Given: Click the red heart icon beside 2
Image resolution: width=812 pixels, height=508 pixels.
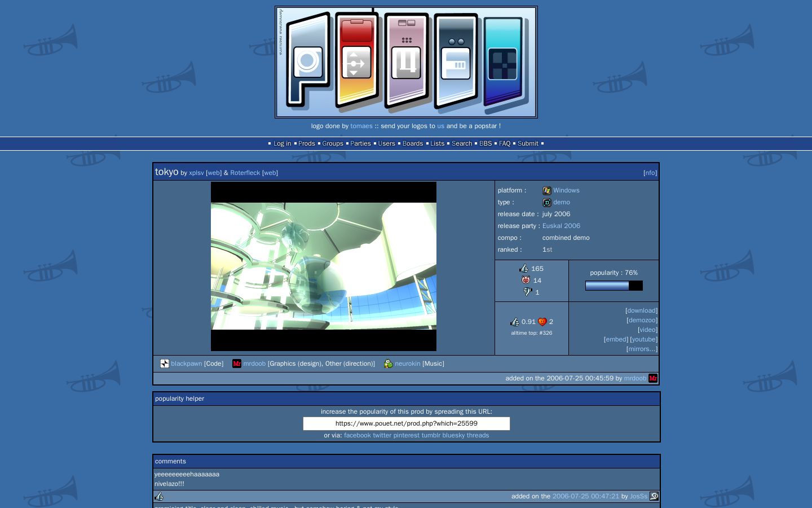Looking at the screenshot, I should [x=542, y=322].
